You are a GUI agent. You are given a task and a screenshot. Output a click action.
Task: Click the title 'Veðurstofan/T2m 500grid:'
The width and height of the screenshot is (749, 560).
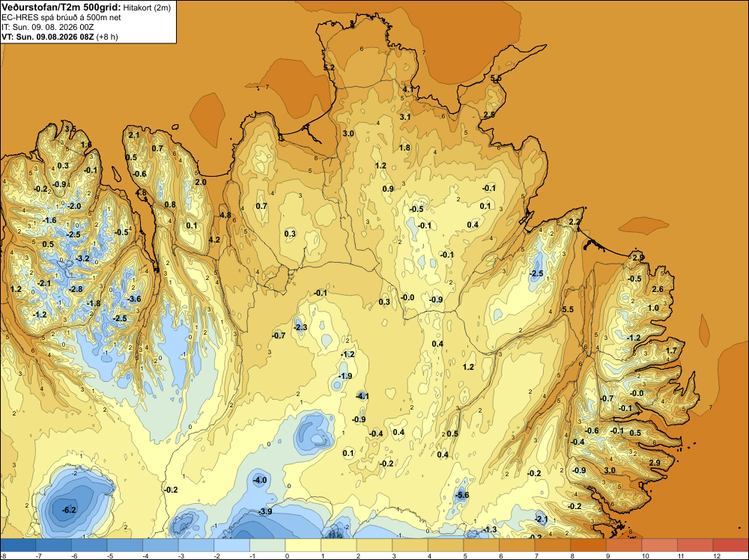(x=61, y=7)
